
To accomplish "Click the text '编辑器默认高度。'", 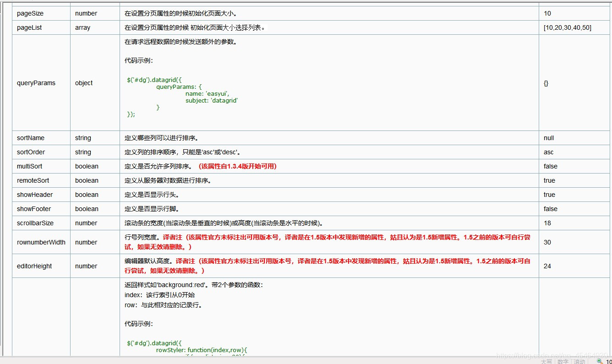I will click(150, 261).
